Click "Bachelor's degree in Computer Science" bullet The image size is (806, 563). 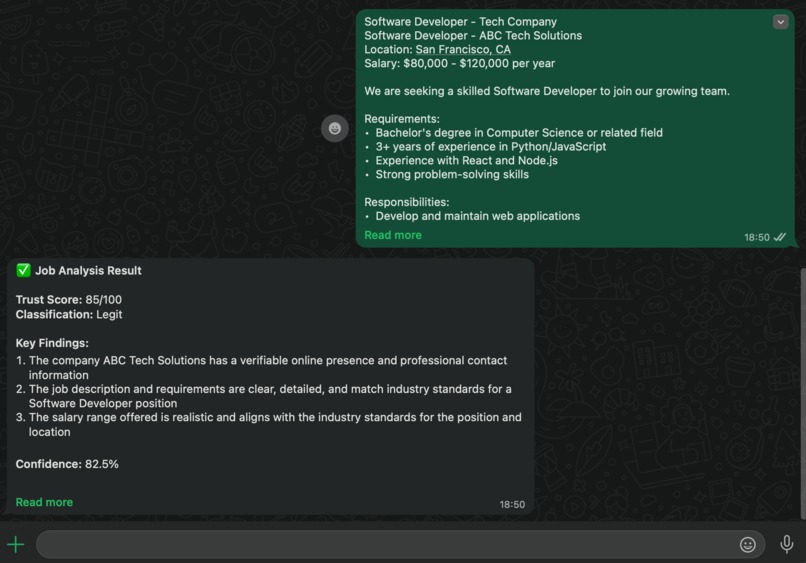pos(519,133)
